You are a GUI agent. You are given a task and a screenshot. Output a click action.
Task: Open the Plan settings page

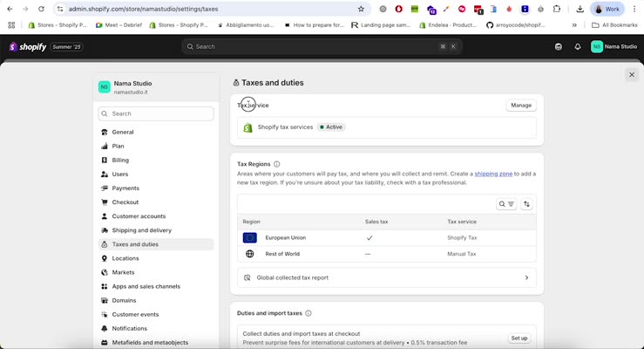point(156,146)
